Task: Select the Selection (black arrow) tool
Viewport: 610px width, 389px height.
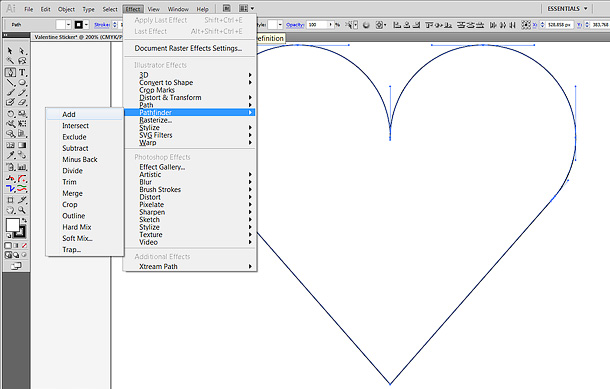Action: (x=10, y=51)
